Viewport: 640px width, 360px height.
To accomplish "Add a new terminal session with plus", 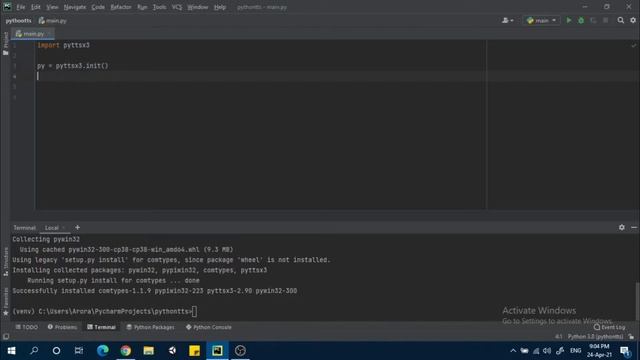I will [77, 227].
